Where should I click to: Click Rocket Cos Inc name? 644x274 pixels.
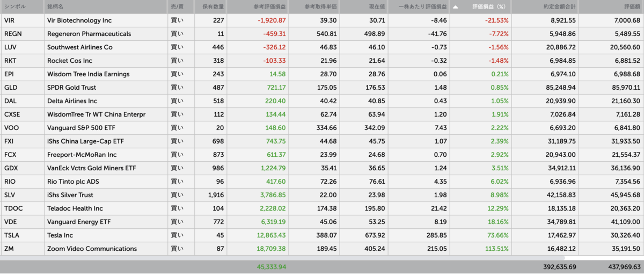[70, 61]
